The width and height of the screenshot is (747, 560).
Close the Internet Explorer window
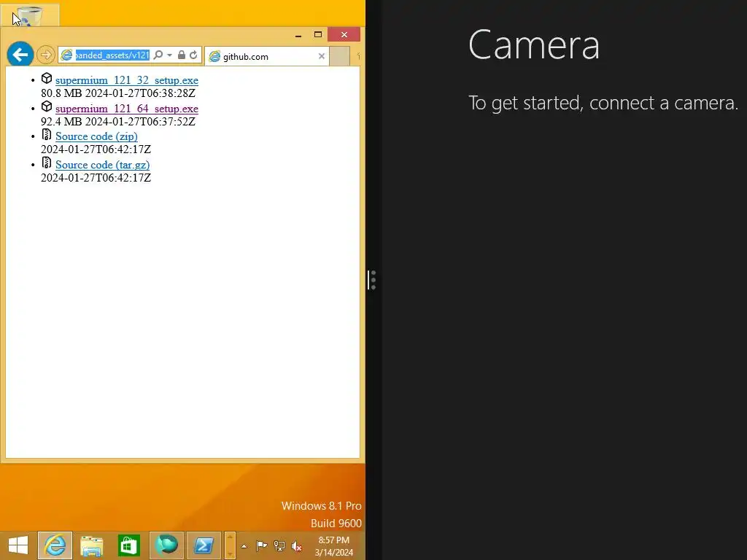(x=344, y=35)
